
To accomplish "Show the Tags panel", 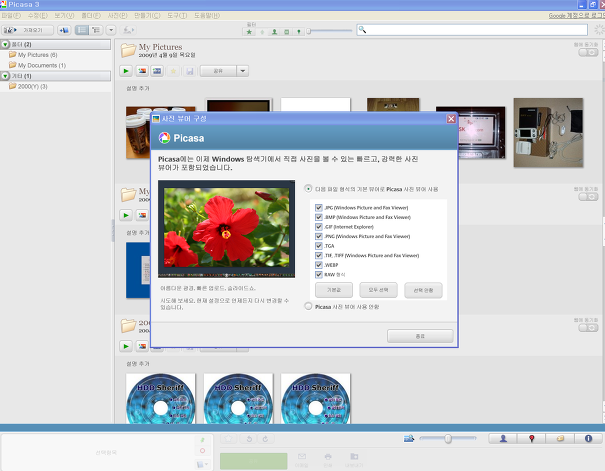I will click(x=560, y=439).
